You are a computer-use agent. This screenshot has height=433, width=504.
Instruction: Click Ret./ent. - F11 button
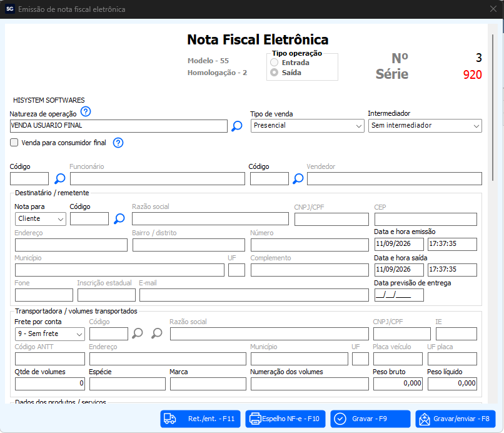pyautogui.click(x=200, y=419)
